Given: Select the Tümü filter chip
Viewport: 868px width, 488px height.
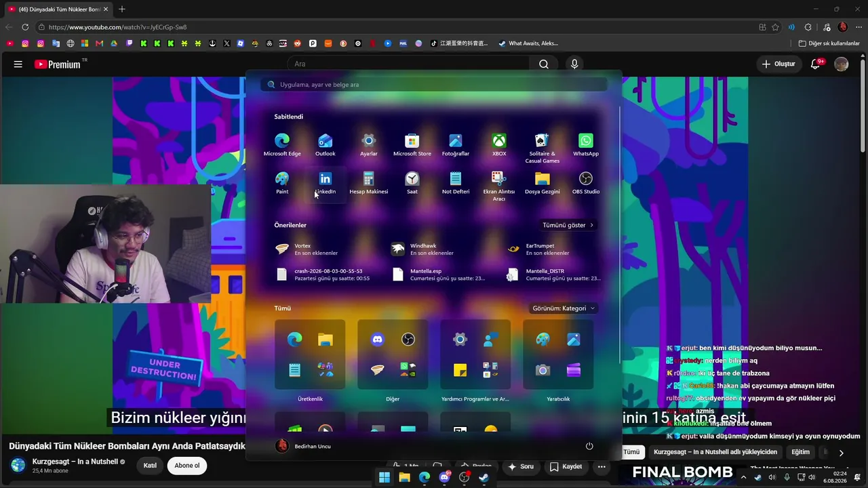Looking at the screenshot, I should pos(631,452).
